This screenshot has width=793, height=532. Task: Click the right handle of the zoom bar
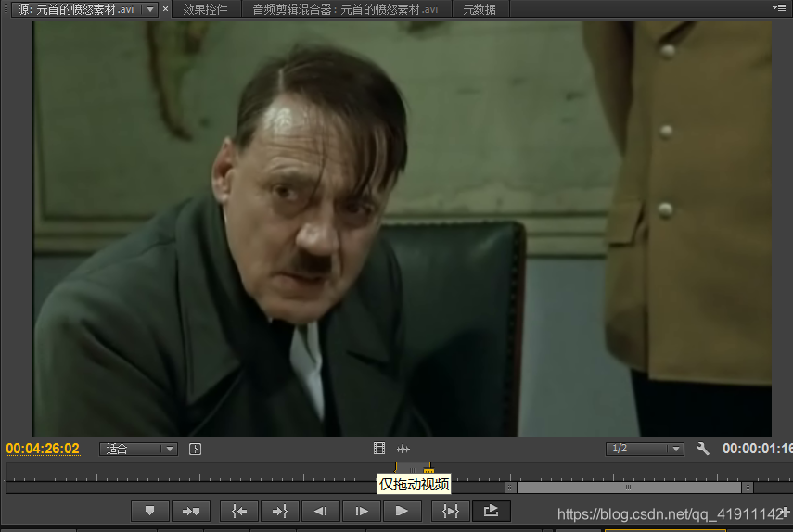(x=748, y=487)
